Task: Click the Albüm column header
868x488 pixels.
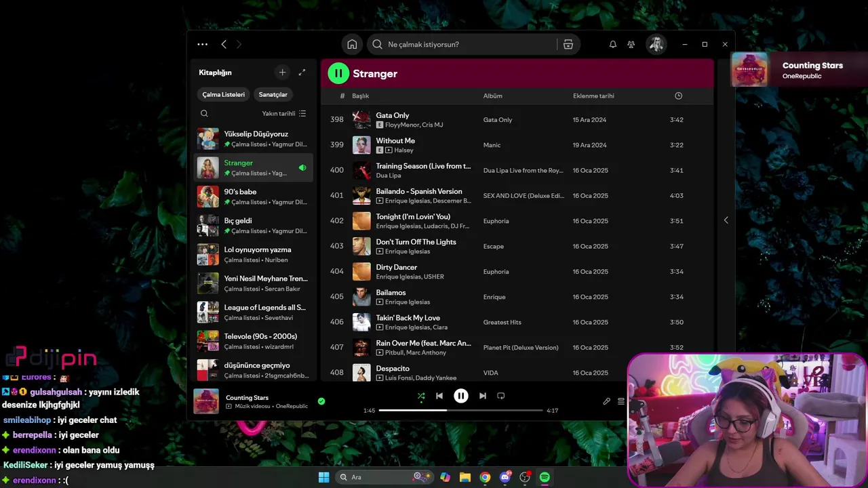Action: [492, 96]
